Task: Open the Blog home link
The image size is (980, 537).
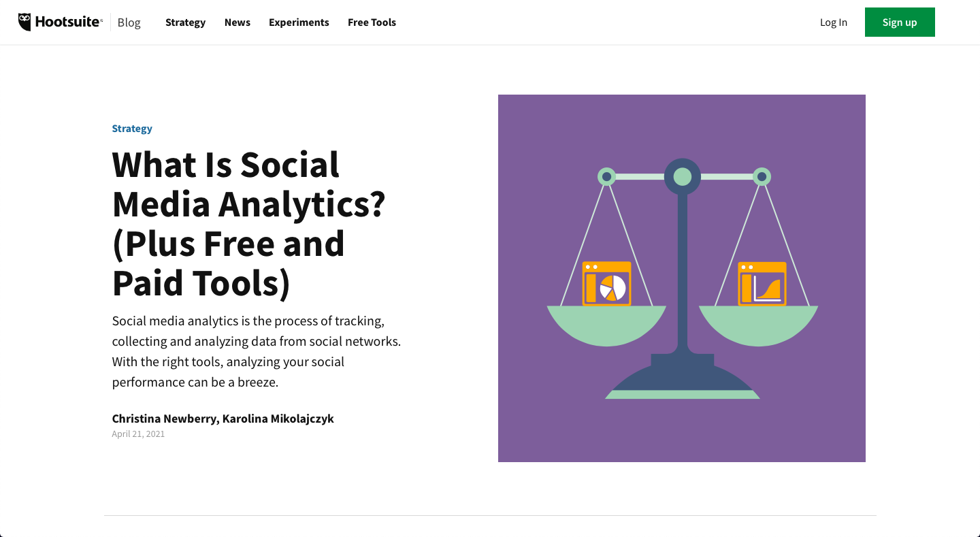Action: pyautogui.click(x=129, y=22)
